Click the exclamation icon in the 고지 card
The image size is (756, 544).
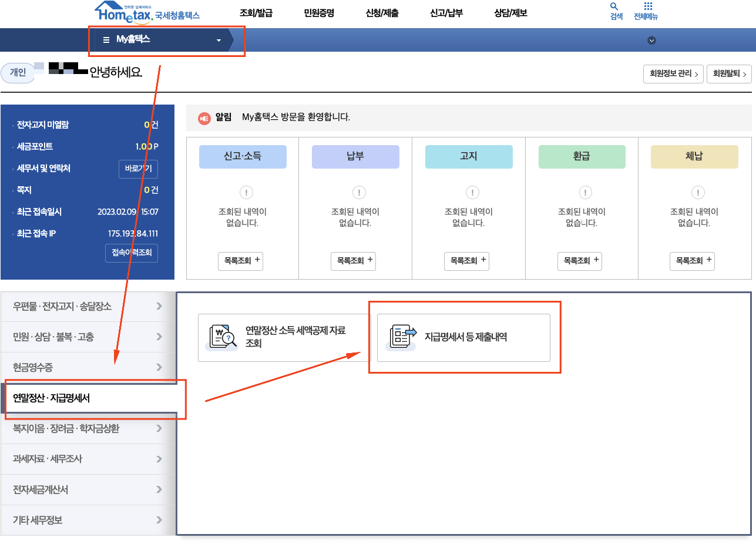tap(472, 192)
